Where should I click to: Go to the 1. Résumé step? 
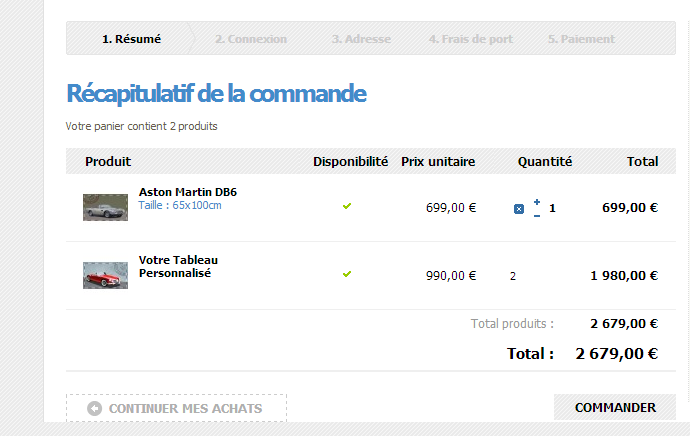click(x=131, y=39)
